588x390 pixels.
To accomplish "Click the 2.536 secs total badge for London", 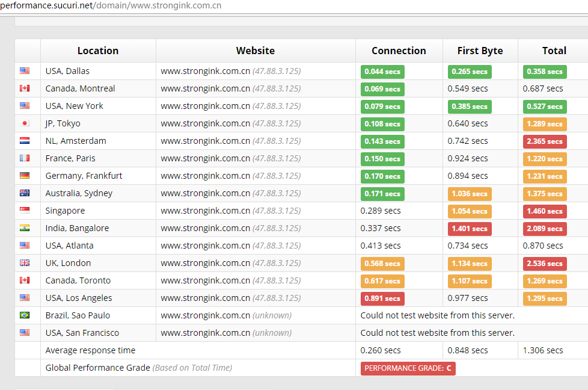I will click(x=545, y=264).
